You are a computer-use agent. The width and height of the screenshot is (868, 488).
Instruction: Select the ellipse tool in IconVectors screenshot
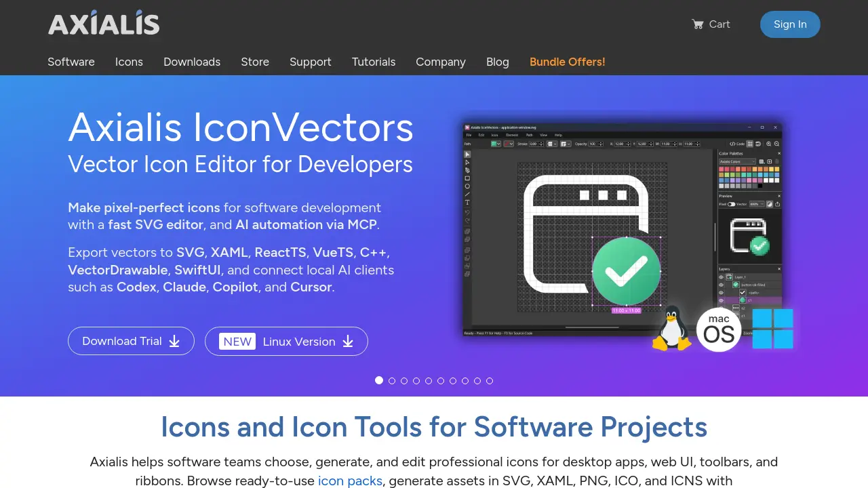[467, 186]
